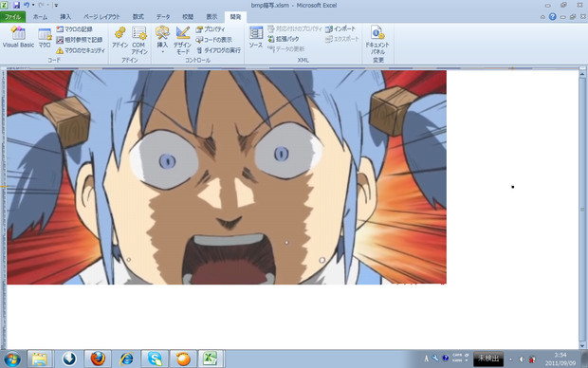Minimize the workbook window inside Excel
Image resolution: width=588 pixels, height=368 pixels.
[x=562, y=17]
